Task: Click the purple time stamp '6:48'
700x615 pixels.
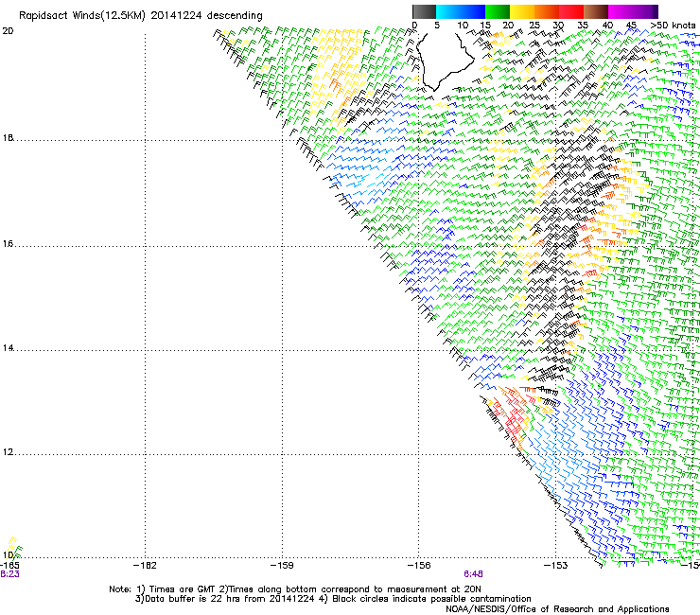Action: (473, 574)
